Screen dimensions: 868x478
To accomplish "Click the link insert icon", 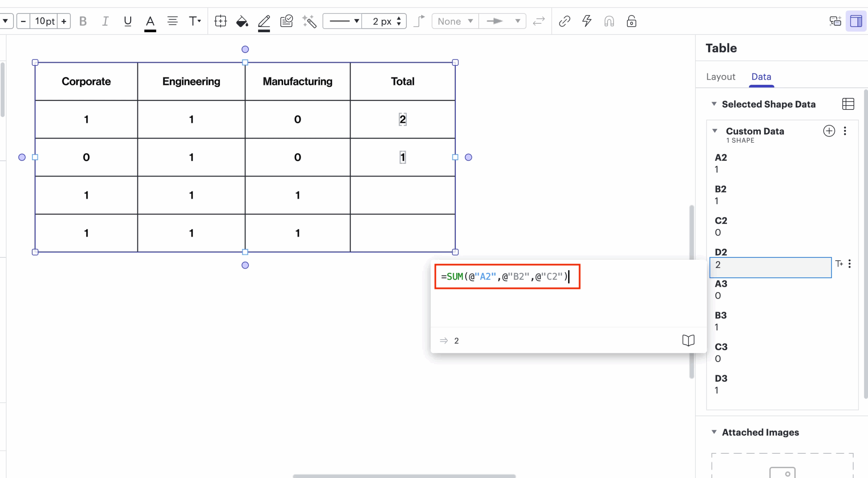I will (565, 21).
